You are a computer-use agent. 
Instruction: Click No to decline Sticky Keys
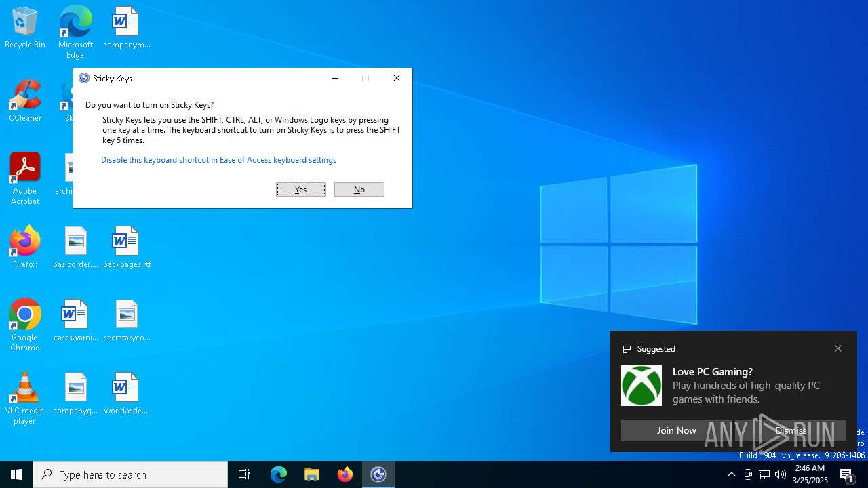pyautogui.click(x=359, y=189)
